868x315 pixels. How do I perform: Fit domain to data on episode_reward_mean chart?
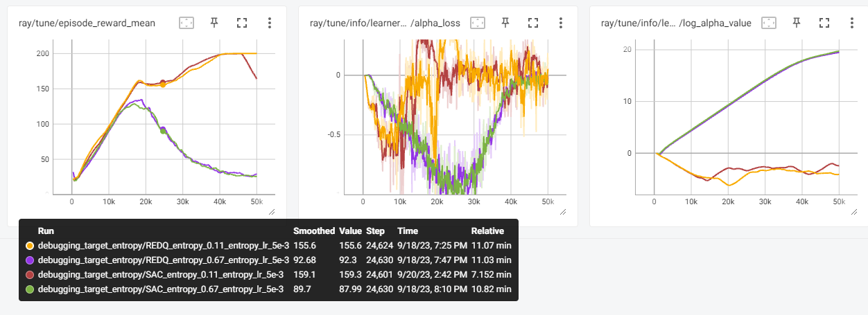click(186, 23)
